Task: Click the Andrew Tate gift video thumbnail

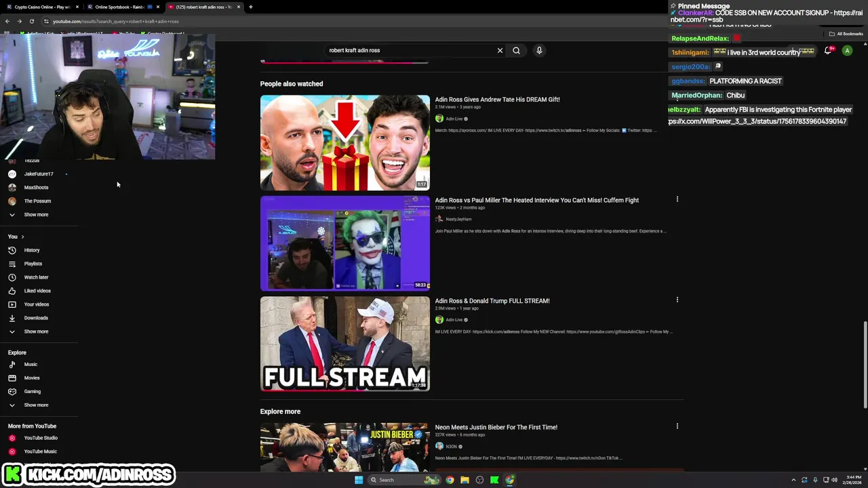Action: pos(345,142)
